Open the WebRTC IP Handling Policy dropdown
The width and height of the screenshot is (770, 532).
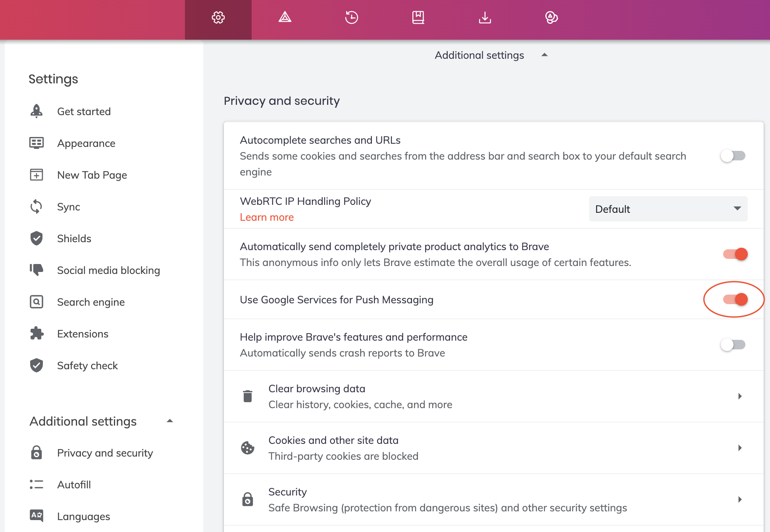point(668,209)
